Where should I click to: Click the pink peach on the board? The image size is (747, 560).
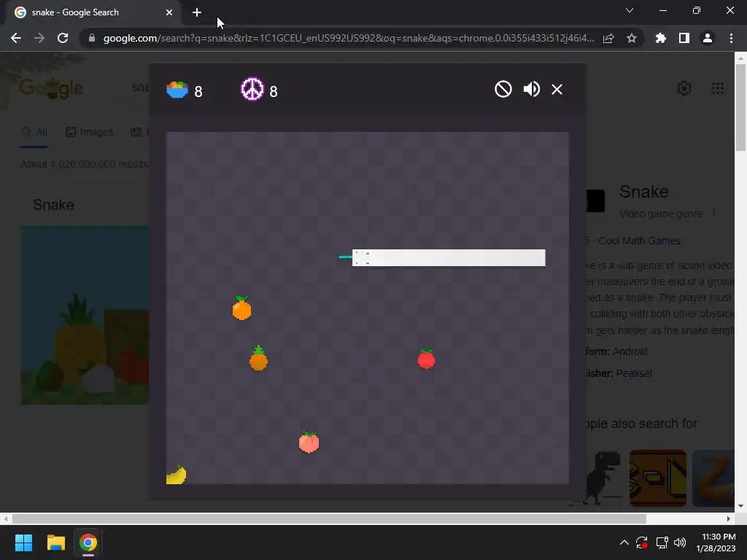click(309, 442)
